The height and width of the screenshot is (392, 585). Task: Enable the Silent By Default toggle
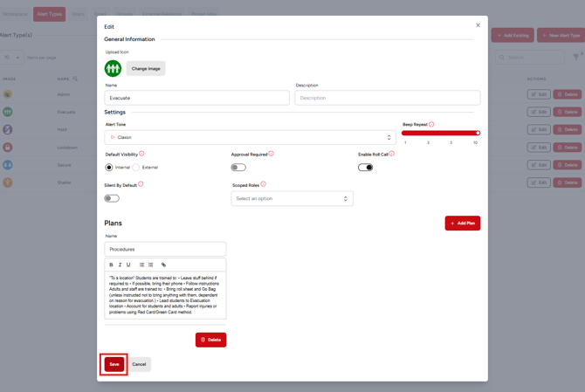[112, 198]
